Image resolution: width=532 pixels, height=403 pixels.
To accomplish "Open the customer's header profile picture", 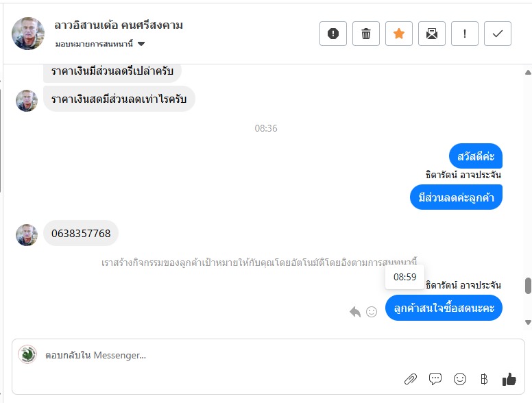I will (28, 34).
